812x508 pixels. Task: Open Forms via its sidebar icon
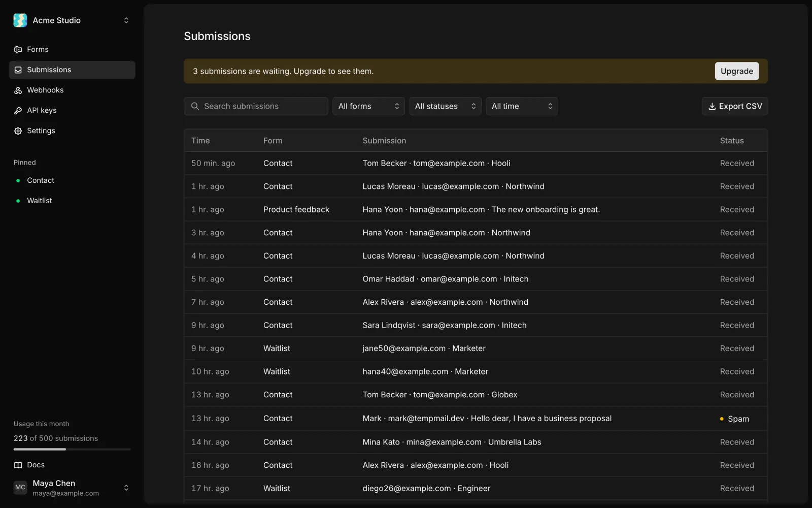pos(18,49)
